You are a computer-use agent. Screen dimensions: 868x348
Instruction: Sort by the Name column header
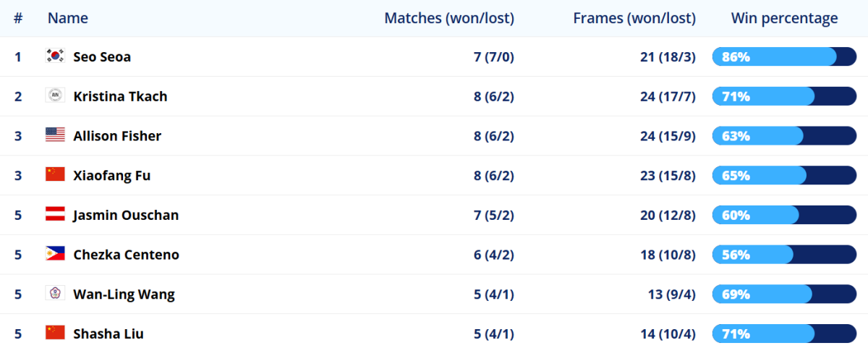point(68,18)
